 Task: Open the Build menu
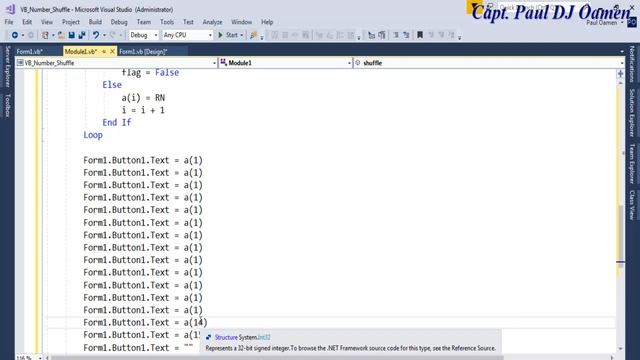(x=95, y=22)
